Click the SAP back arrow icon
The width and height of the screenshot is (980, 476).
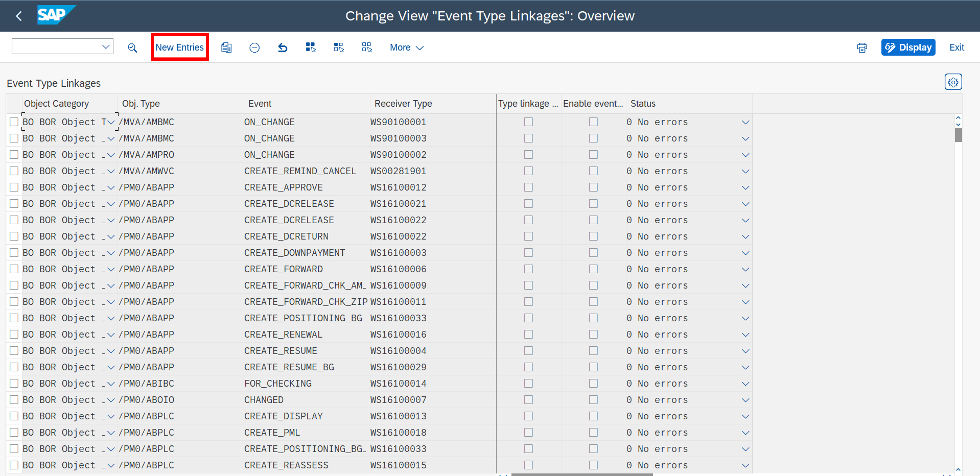click(x=18, y=16)
